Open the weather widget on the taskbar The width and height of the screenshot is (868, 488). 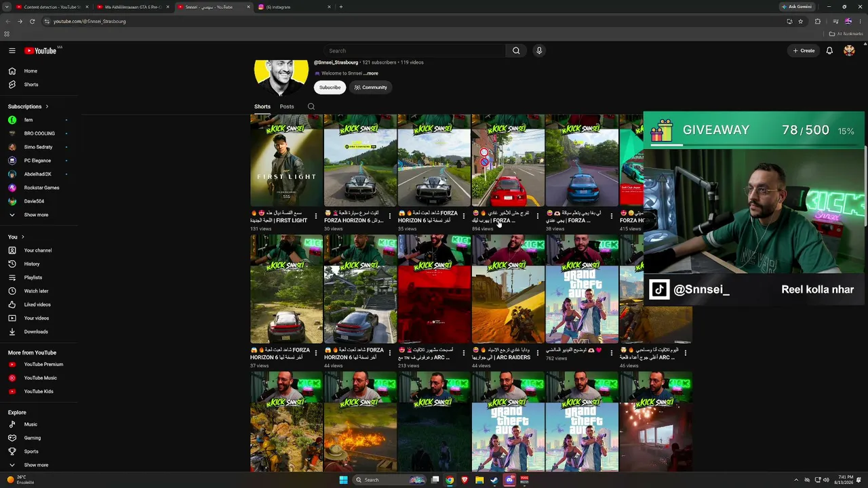(20, 480)
